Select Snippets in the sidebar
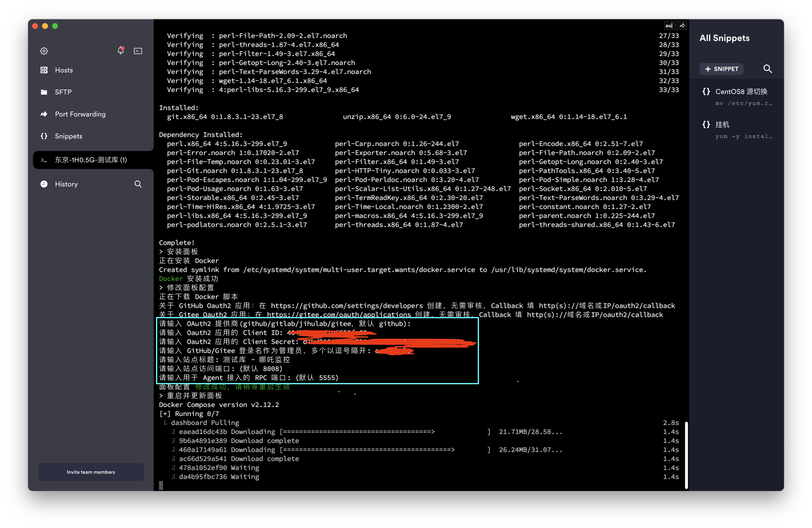 [68, 136]
